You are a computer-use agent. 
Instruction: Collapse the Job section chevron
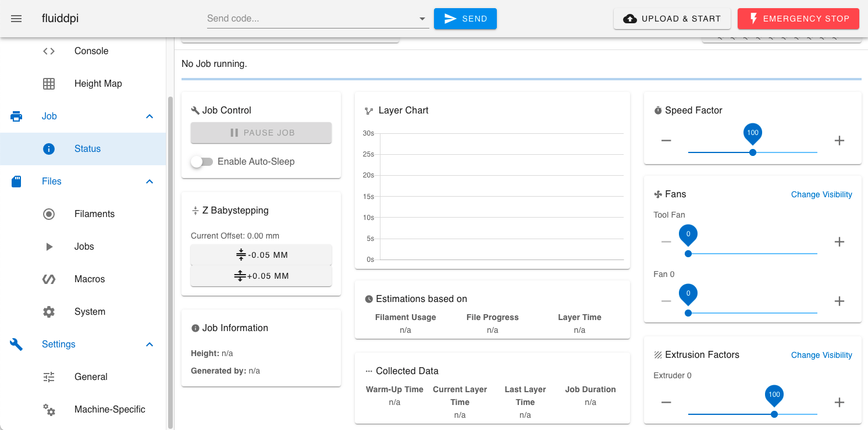[150, 116]
